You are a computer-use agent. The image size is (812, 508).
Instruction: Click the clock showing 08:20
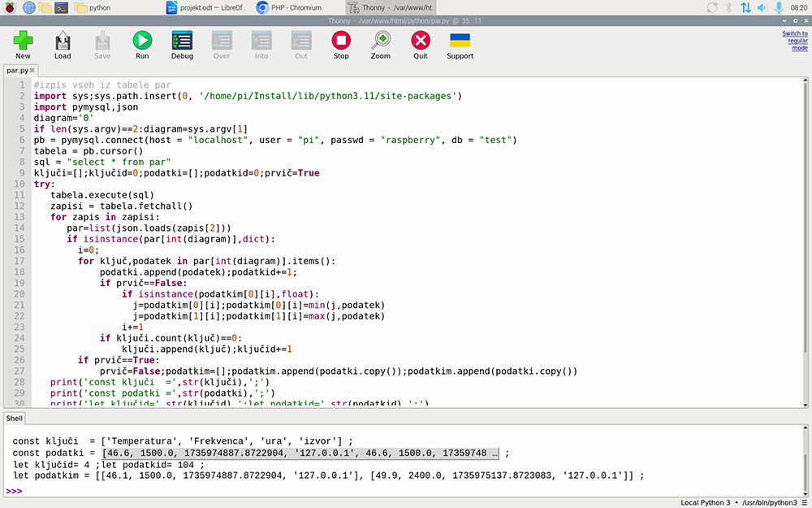coord(798,7)
